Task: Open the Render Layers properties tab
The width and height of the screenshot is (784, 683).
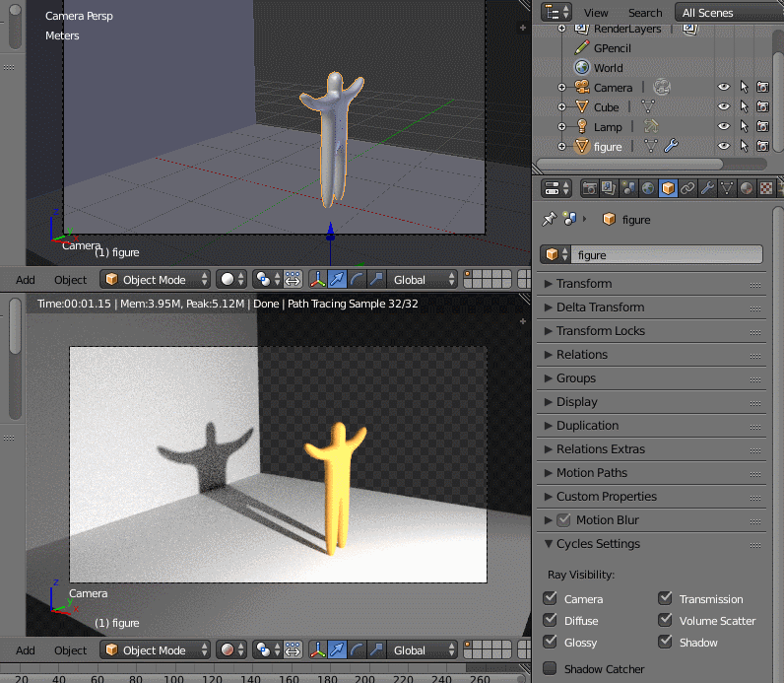Action: 609,188
